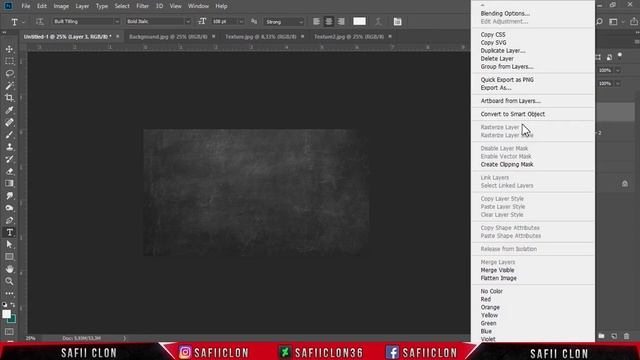Select the Clone Stamp tool
Viewport: 640px width, 360px height.
click(x=9, y=147)
